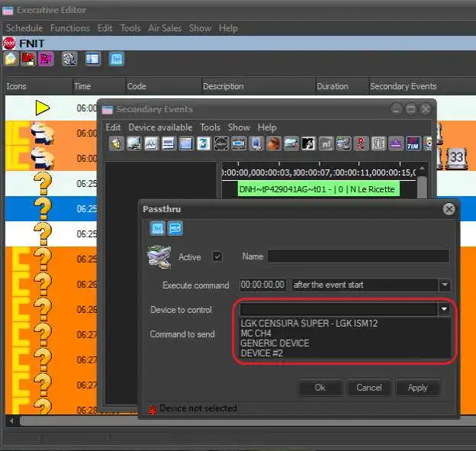Open Device available menu in Secondary Events
The image size is (476, 451).
(160, 127)
